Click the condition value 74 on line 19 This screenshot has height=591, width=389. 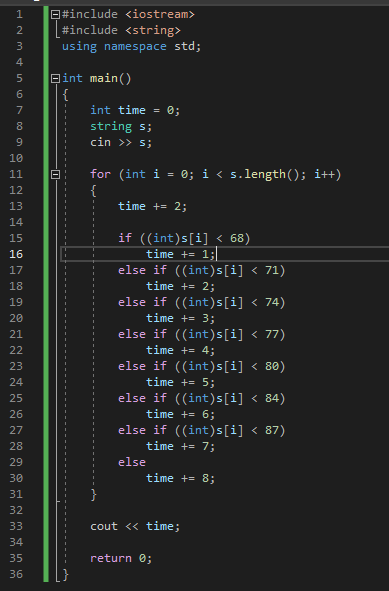point(272,302)
